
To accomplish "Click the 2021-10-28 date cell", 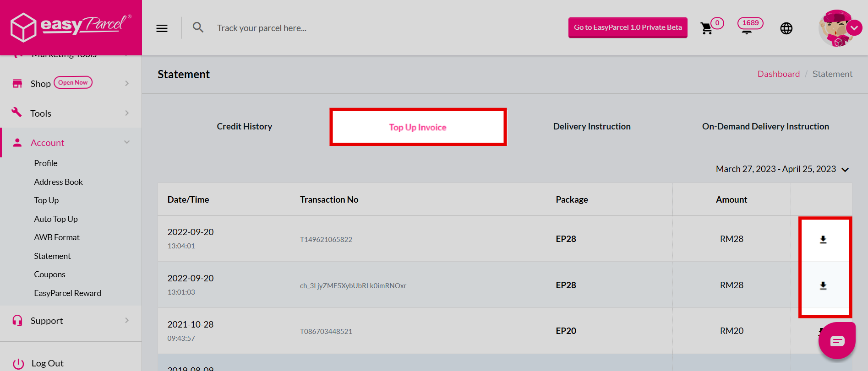I will click(x=191, y=324).
